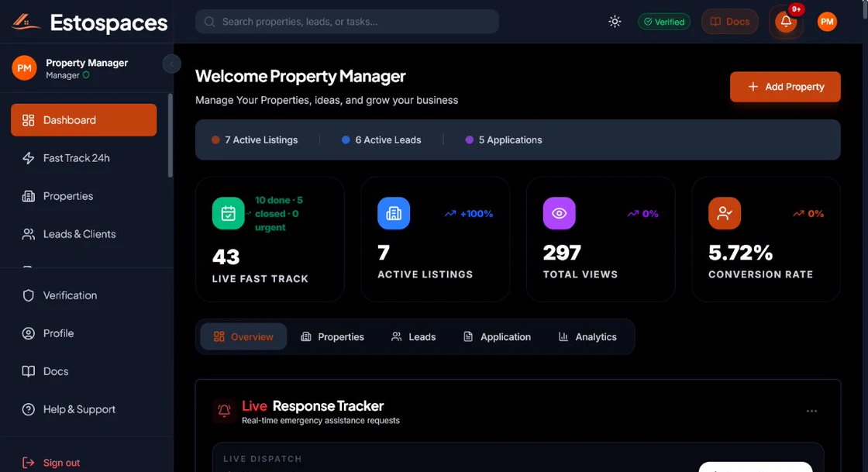Viewport: 868px width, 472px height.
Task: Click the orange Conversion Rate user icon
Action: click(725, 213)
